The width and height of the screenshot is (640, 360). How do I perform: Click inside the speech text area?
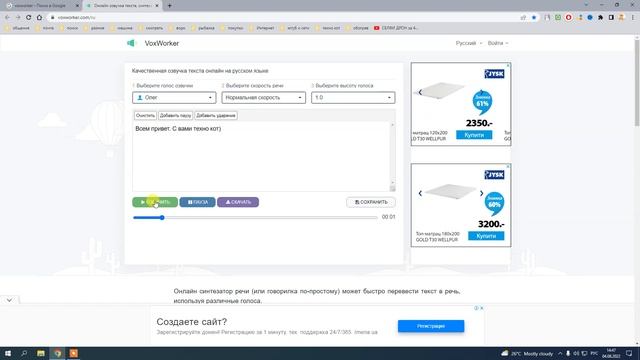click(262, 156)
